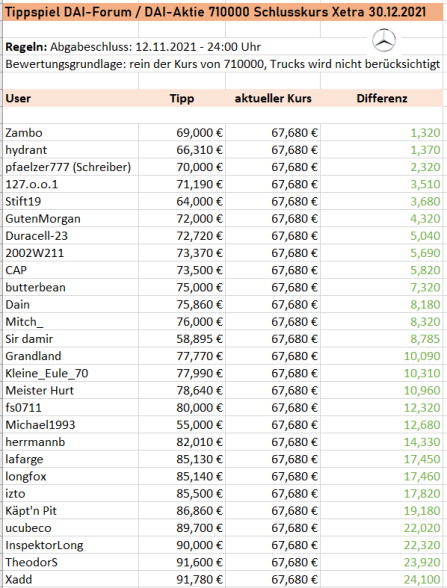
Task: Select the title cell 'Tippspiel DAI-Forum'
Action: (223, 12)
